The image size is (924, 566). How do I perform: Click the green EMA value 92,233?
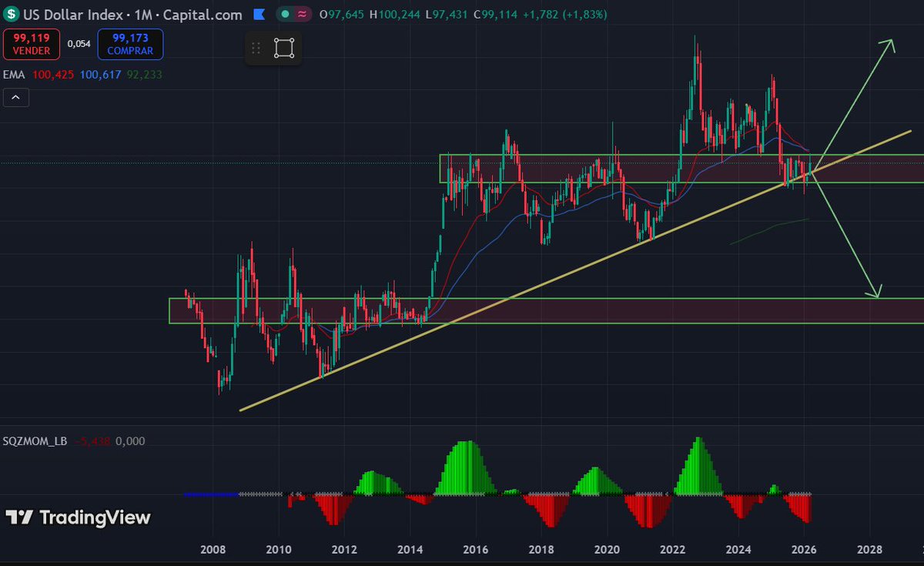[144, 75]
